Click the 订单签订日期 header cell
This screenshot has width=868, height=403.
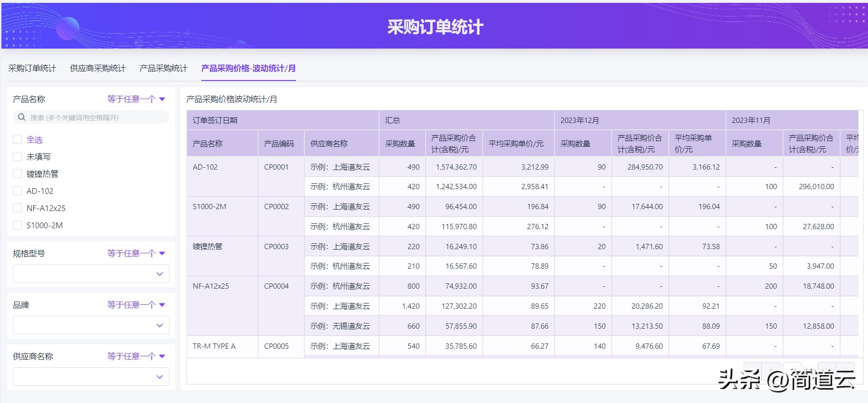[x=283, y=121]
